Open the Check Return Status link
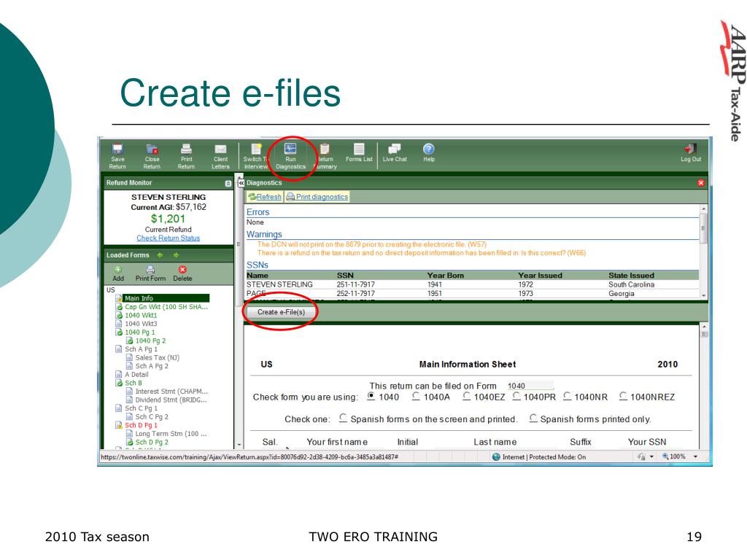The image size is (747, 560). pos(169,238)
